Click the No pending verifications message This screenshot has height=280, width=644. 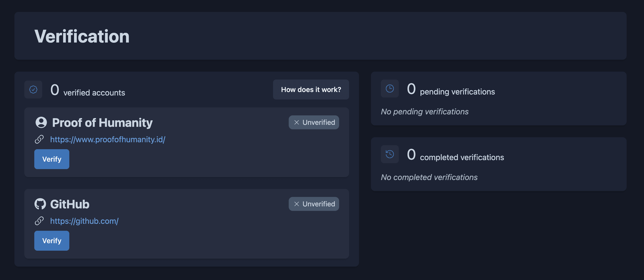point(425,111)
